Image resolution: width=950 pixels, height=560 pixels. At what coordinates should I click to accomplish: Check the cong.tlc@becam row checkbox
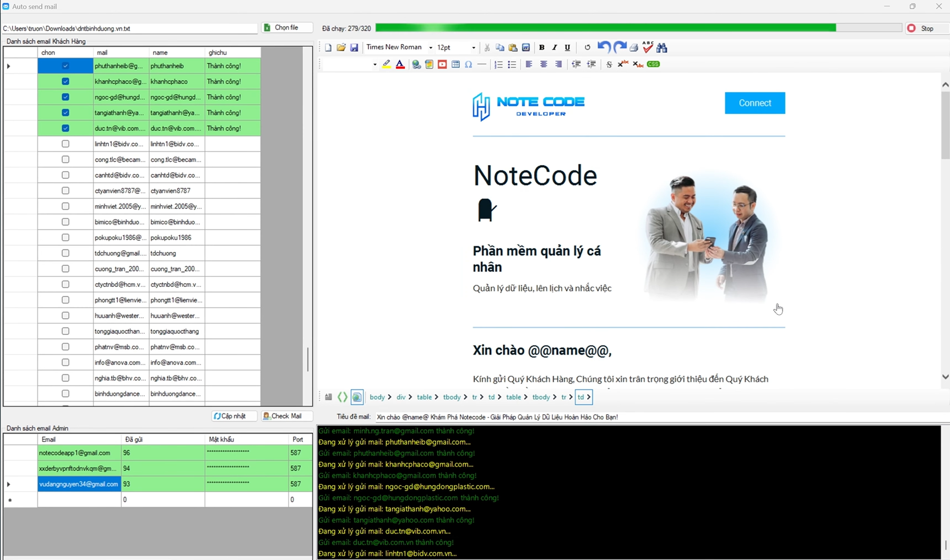tap(66, 160)
